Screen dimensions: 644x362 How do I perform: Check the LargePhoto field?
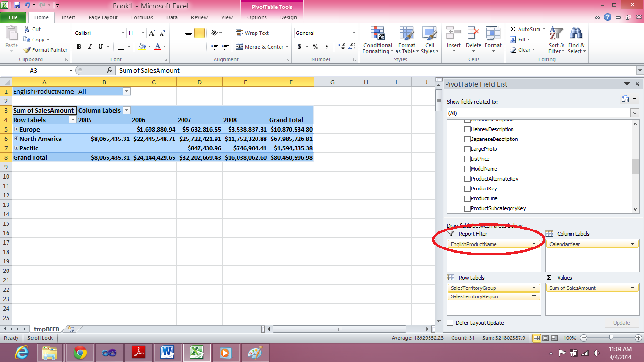coord(467,149)
